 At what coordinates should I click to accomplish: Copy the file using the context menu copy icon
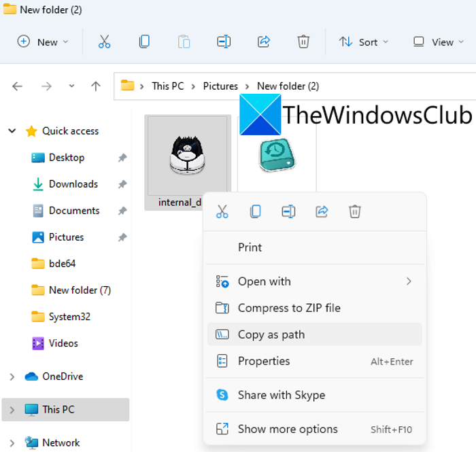255,211
